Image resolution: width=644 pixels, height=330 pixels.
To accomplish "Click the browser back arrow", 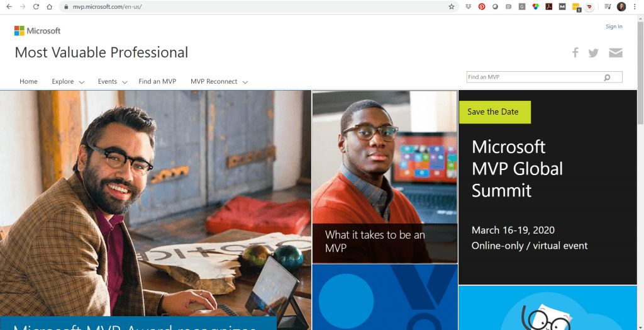I will [x=9, y=6].
